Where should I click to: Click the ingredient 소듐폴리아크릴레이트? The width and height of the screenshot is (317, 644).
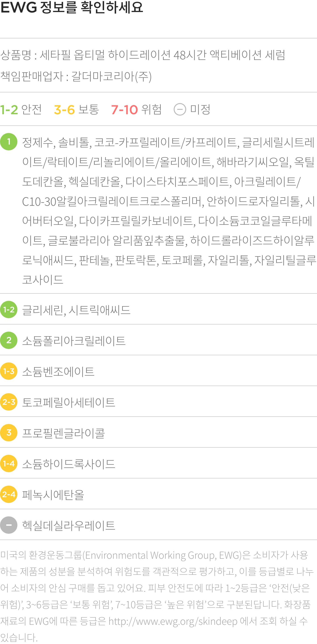pyautogui.click(x=74, y=341)
